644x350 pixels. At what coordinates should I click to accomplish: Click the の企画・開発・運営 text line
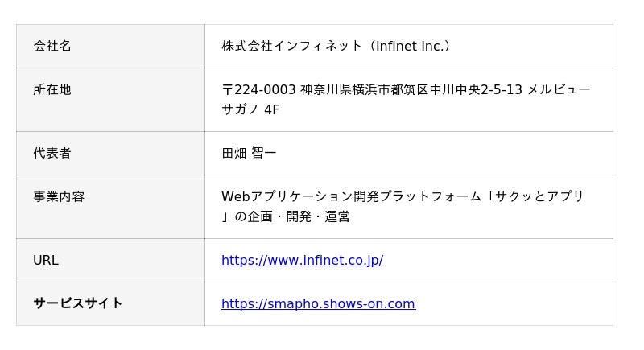pyautogui.click(x=292, y=216)
